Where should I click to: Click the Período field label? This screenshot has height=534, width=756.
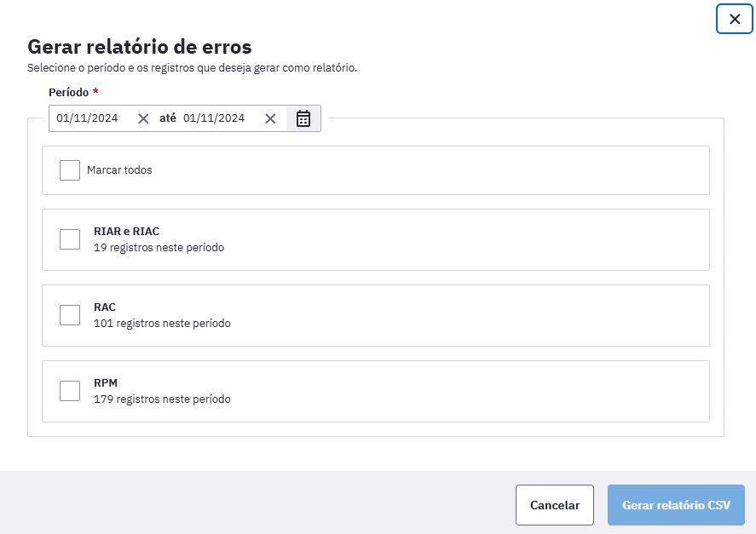pyautogui.click(x=73, y=92)
